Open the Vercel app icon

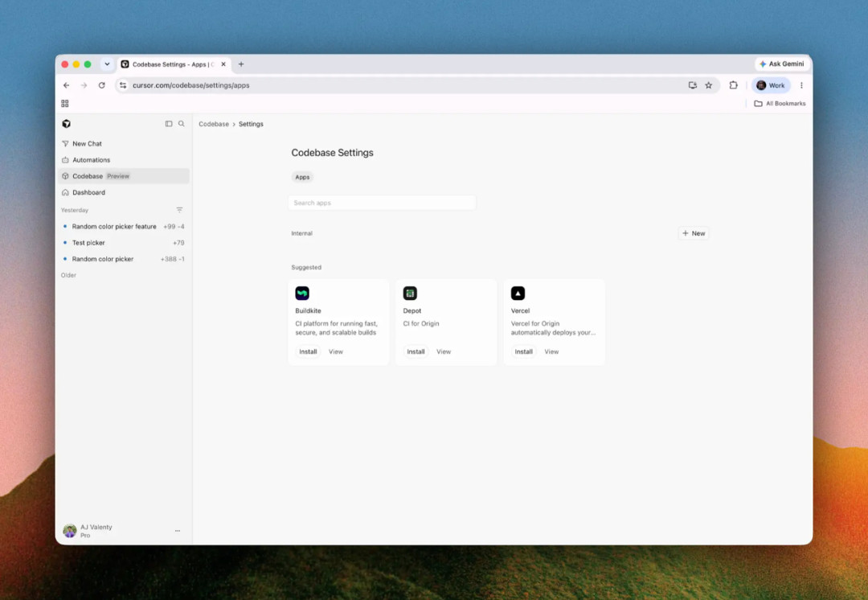pos(518,293)
